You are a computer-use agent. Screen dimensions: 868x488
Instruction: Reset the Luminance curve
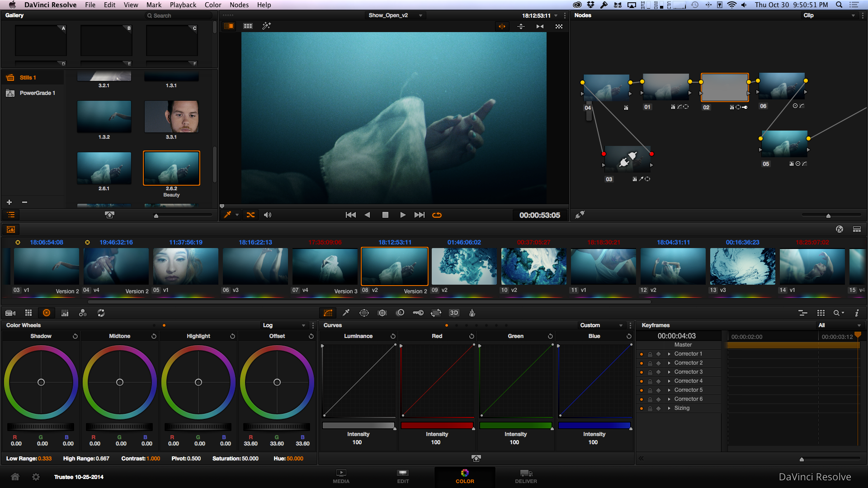393,336
